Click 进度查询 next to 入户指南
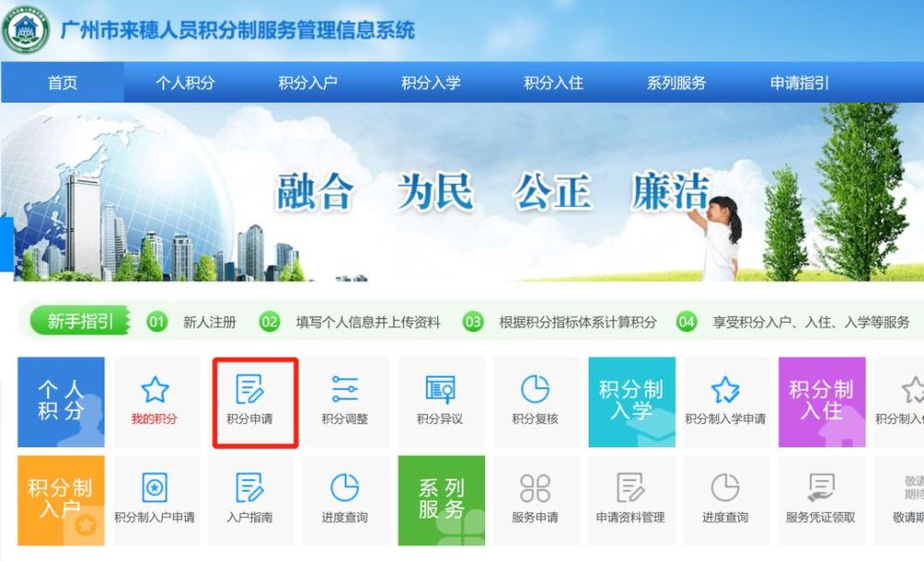Viewport: 924px width, 561px height. pyautogui.click(x=345, y=487)
